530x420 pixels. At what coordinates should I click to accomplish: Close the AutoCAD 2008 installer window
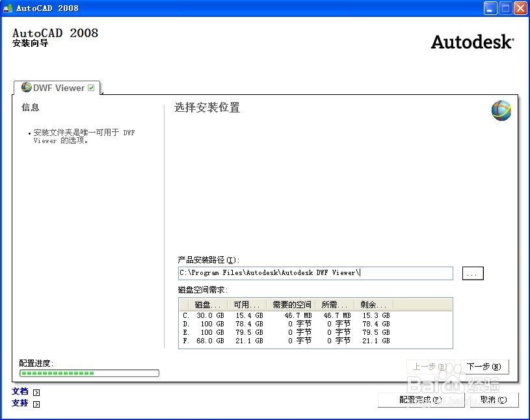(520, 8)
